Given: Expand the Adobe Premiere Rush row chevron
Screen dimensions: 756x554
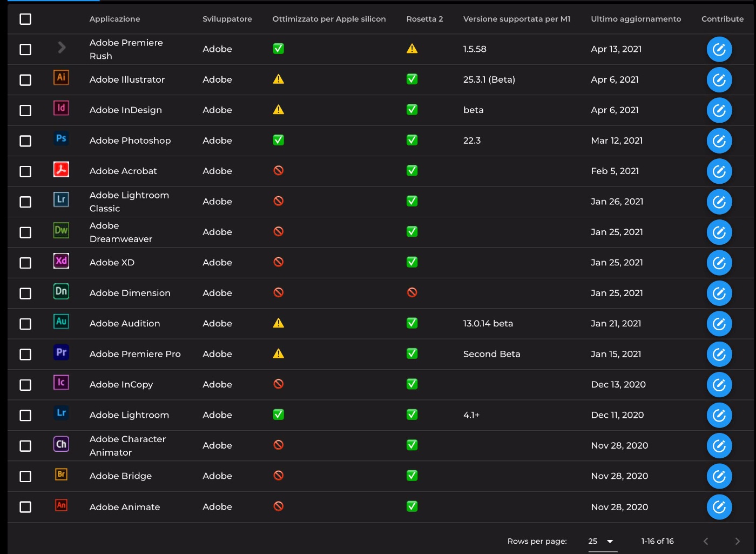Looking at the screenshot, I should (62, 48).
